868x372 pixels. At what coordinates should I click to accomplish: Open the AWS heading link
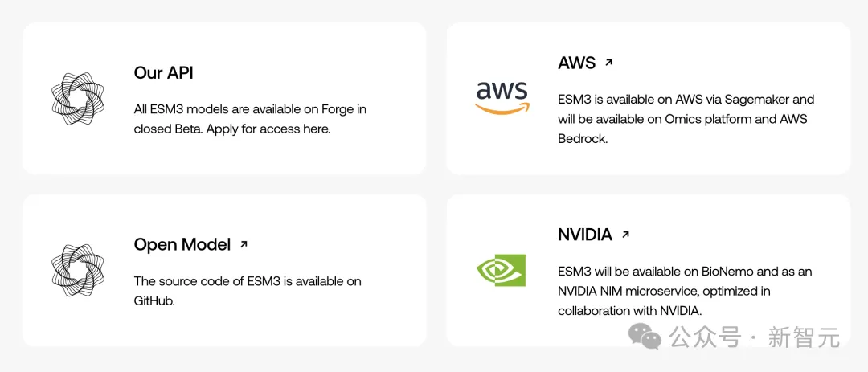(x=576, y=63)
